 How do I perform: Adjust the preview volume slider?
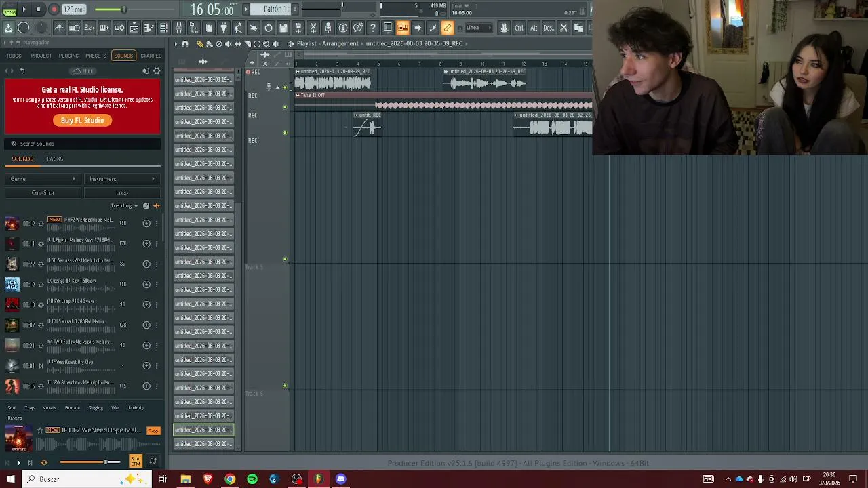tap(90, 462)
